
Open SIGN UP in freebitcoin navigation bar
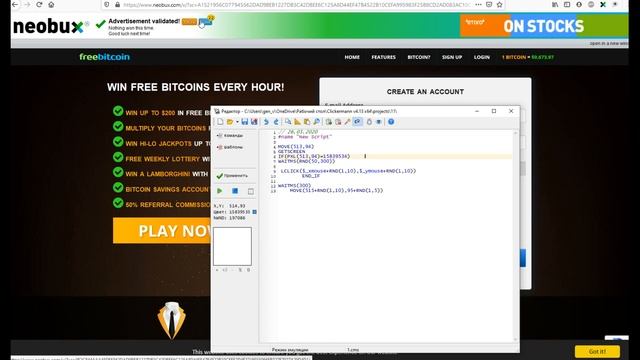pyautogui.click(x=452, y=57)
